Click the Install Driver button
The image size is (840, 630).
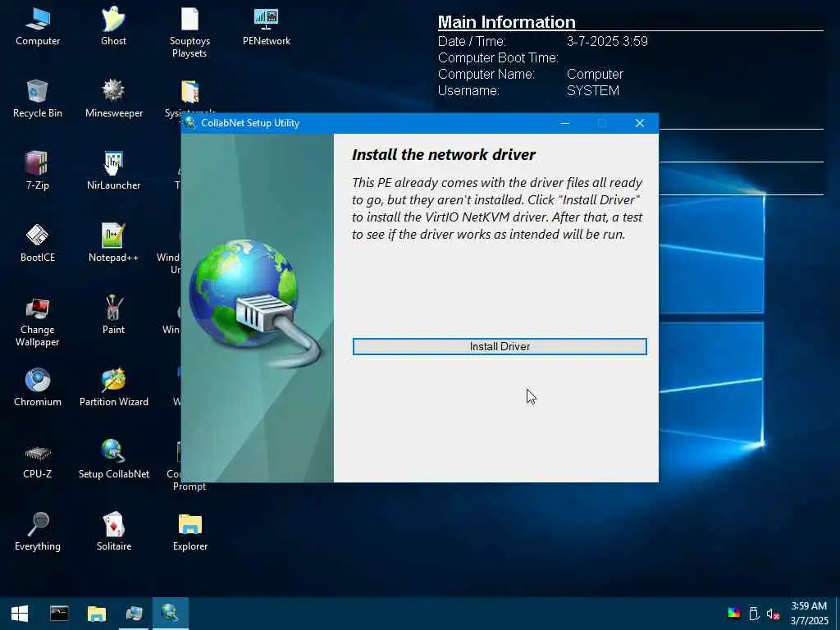500,347
